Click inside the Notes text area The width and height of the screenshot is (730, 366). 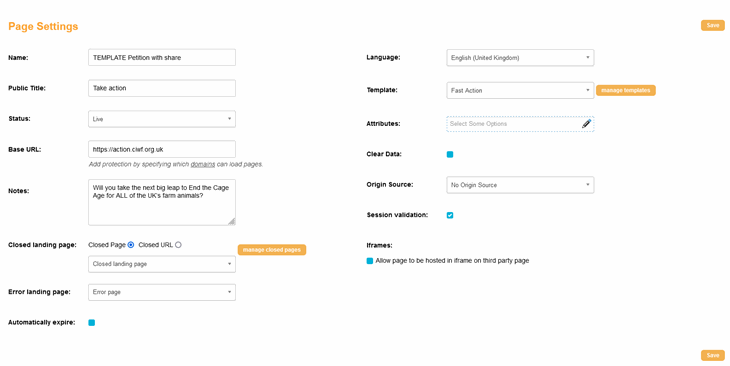[x=162, y=203]
